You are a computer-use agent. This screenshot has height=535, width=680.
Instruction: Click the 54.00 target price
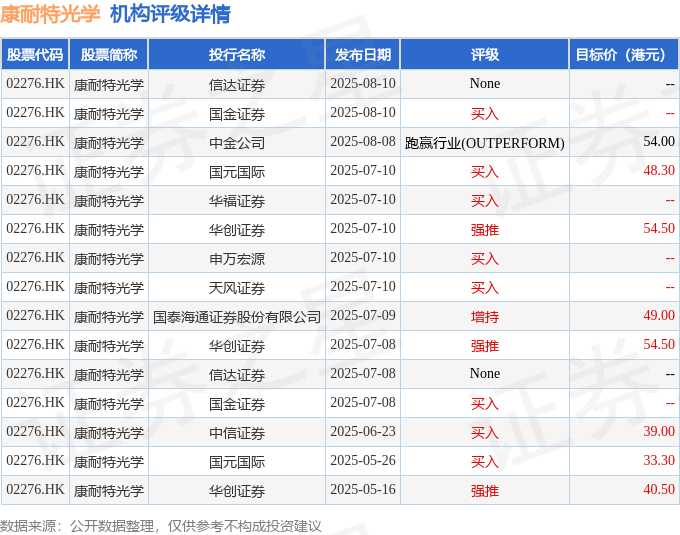click(659, 141)
